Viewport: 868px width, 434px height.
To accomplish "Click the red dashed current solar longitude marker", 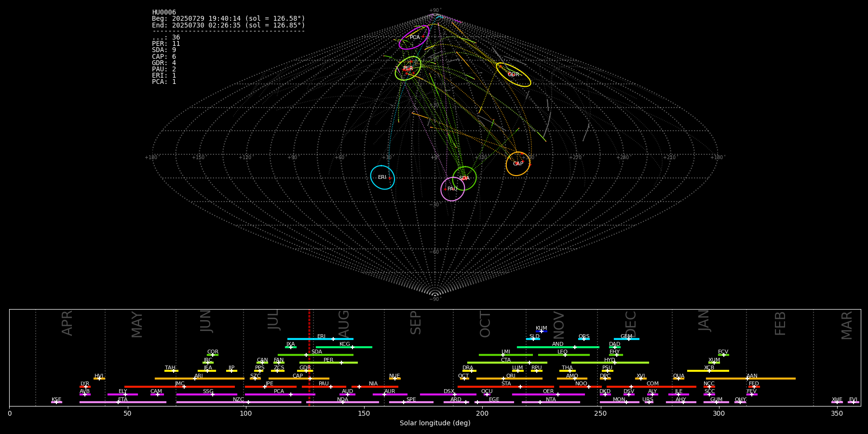I will tap(309, 357).
